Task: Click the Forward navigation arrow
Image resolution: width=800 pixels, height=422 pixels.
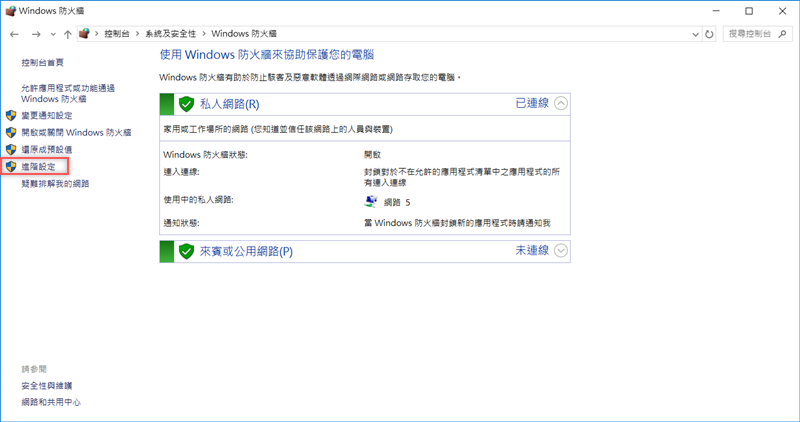Action: point(36,34)
